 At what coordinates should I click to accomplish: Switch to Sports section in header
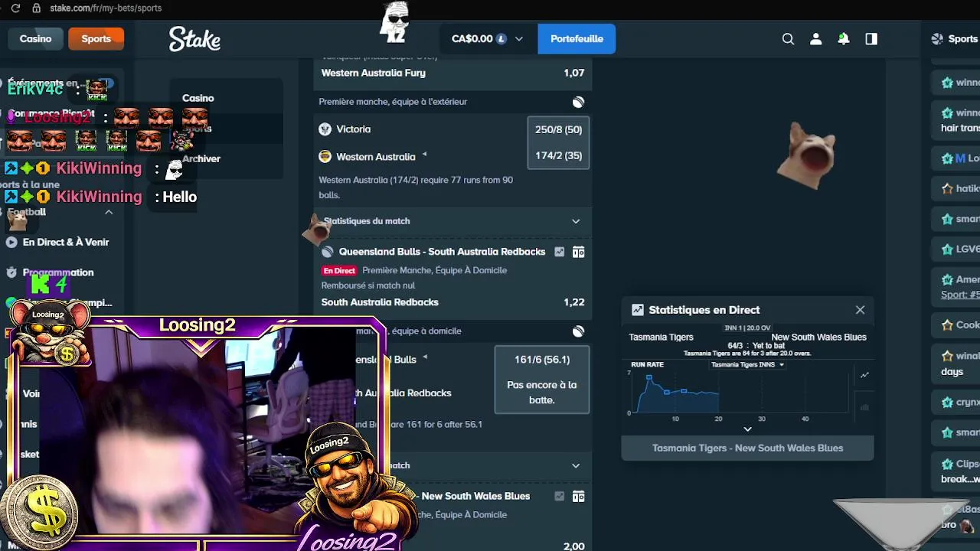[x=96, y=38]
